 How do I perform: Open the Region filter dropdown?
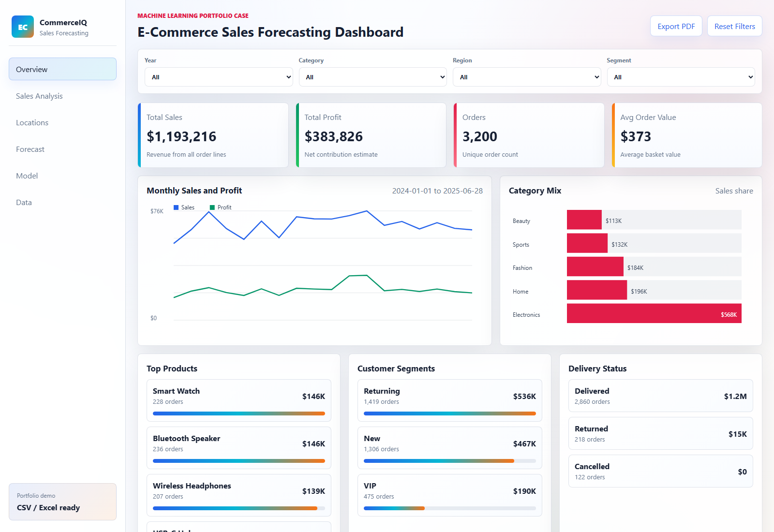point(527,77)
